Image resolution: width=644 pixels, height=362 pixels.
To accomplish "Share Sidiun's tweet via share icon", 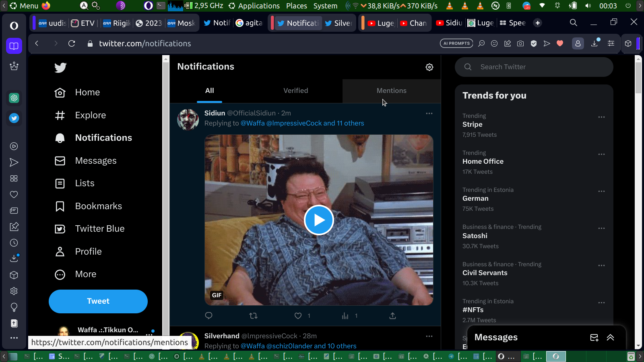I will click(x=392, y=316).
